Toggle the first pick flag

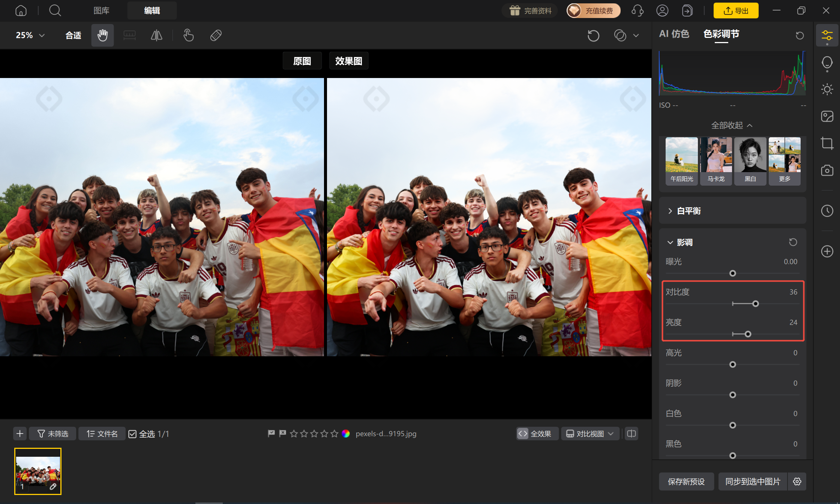pyautogui.click(x=271, y=434)
